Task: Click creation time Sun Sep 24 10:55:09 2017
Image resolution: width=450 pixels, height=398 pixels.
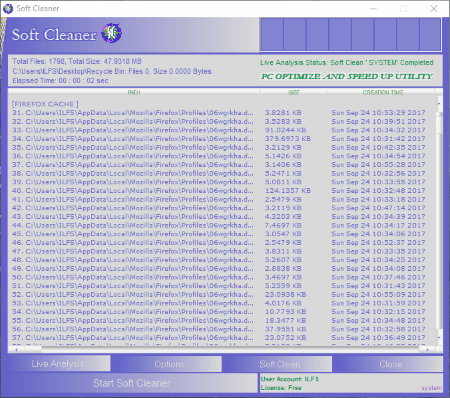Action: 378,294
